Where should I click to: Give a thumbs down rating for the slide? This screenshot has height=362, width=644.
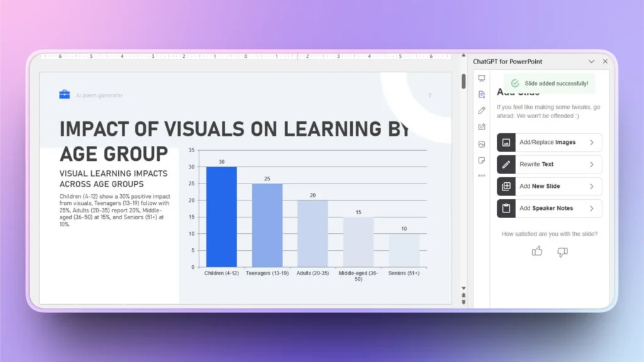[x=562, y=251]
